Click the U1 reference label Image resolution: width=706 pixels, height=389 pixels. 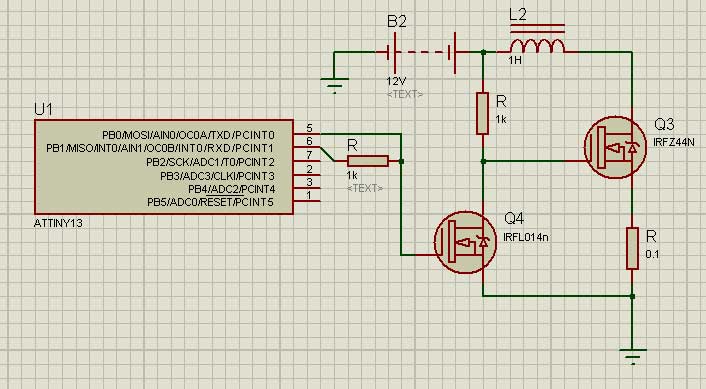pos(43,109)
